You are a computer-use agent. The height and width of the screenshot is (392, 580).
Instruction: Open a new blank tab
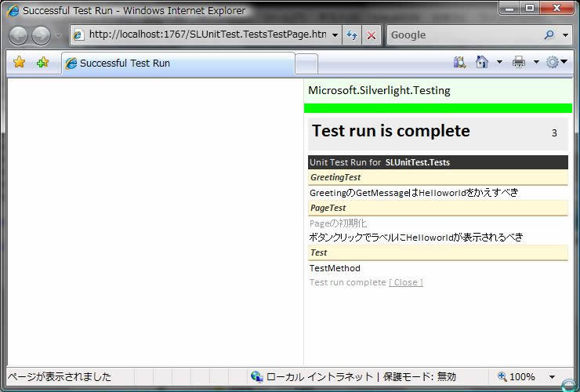point(306,64)
